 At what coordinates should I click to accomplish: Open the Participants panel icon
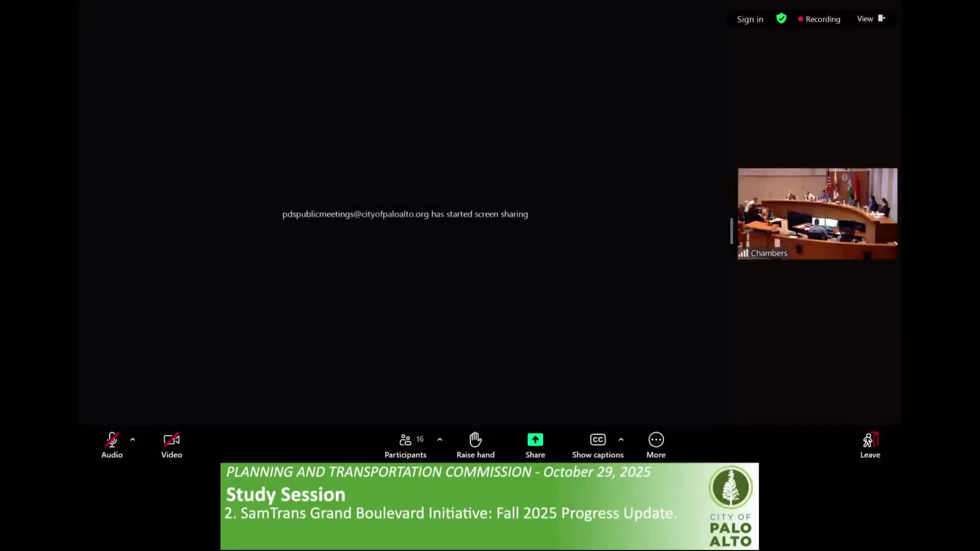[405, 440]
